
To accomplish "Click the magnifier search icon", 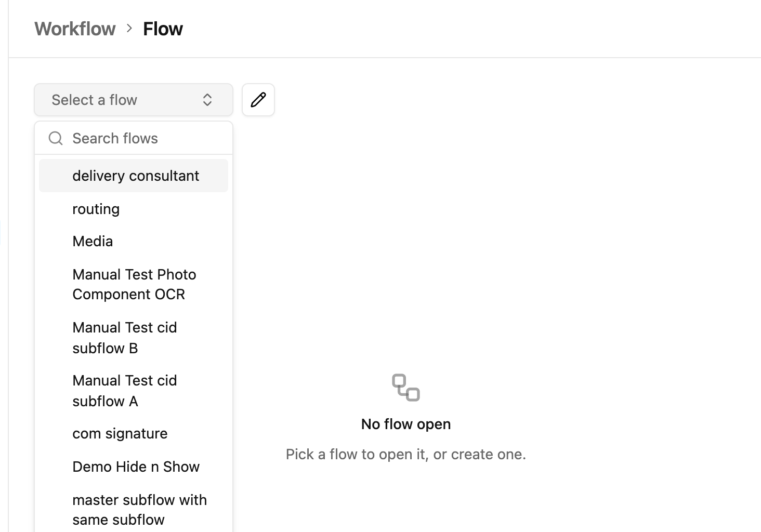I will (56, 138).
